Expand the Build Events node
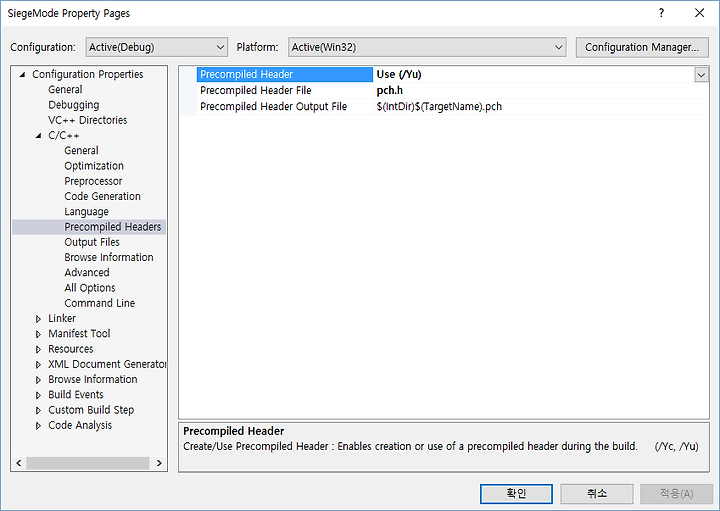Image resolution: width=720 pixels, height=511 pixels. 39,395
